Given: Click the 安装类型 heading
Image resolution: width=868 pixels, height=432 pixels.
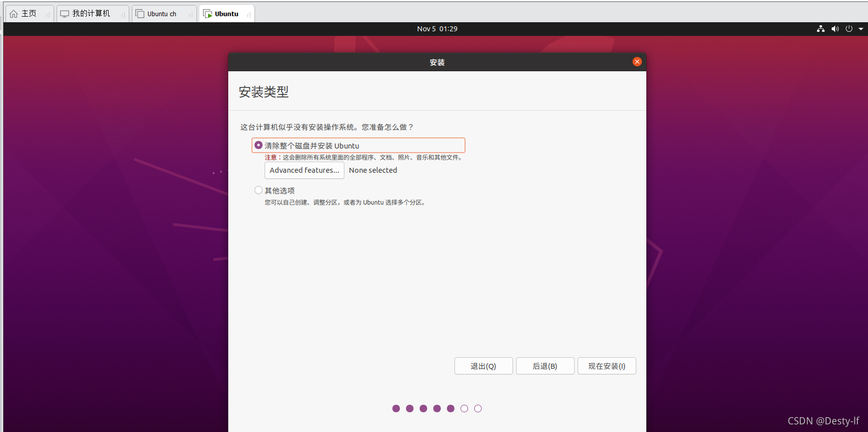Looking at the screenshot, I should pyautogui.click(x=264, y=91).
